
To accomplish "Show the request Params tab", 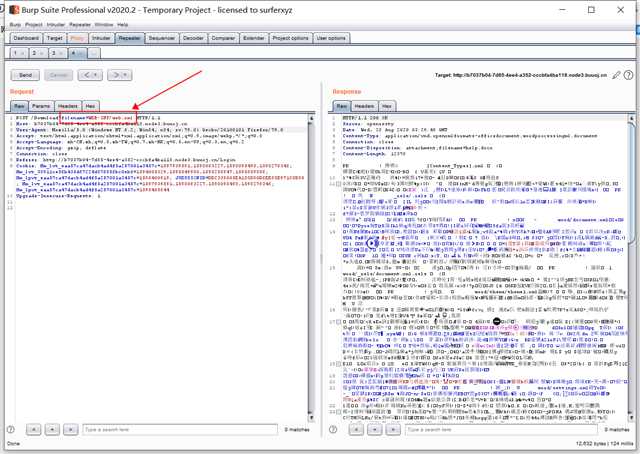I will coord(41,106).
